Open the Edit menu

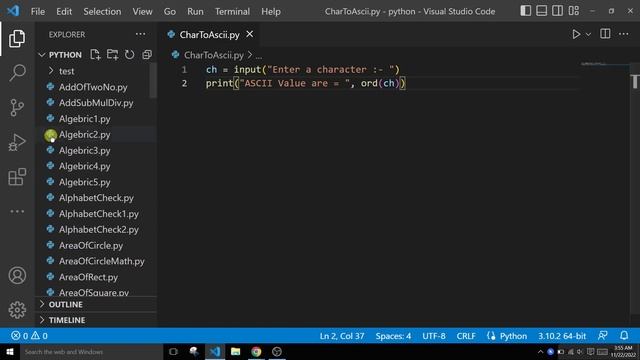pyautogui.click(x=64, y=11)
